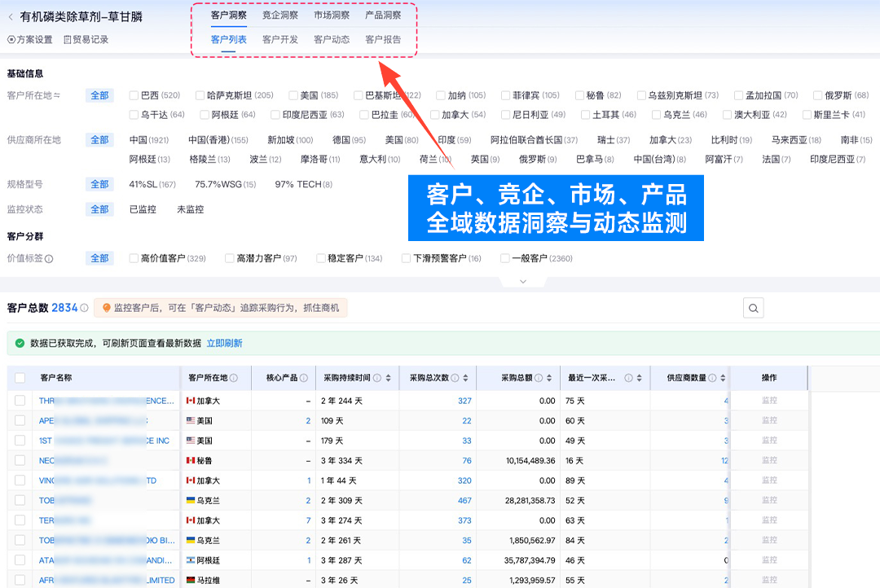This screenshot has width=880, height=588.
Task: Filter supplier location by 中国(香港)
Action: pos(218,140)
